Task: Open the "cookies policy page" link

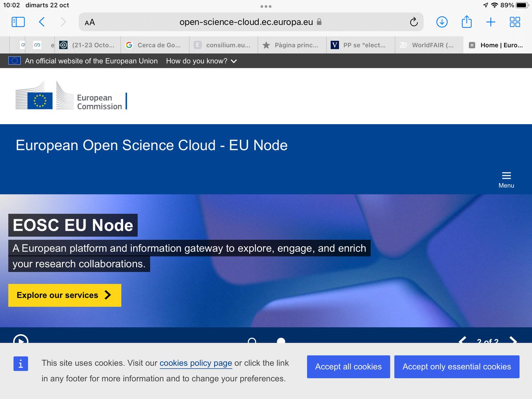Action: pos(196,363)
